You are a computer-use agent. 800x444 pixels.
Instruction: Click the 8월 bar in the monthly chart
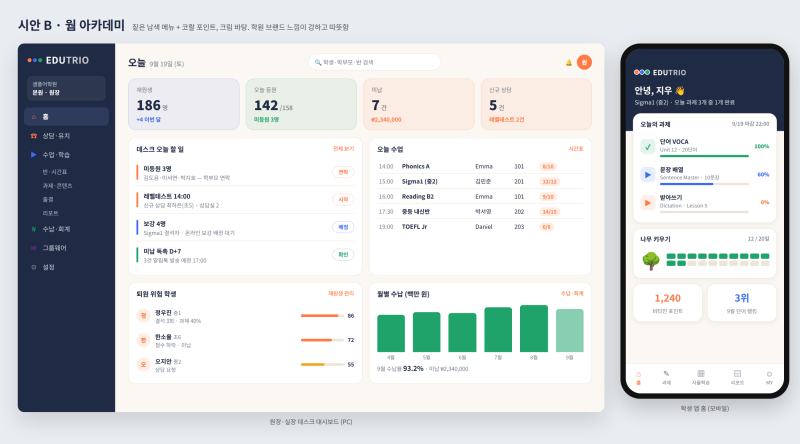coord(534,329)
